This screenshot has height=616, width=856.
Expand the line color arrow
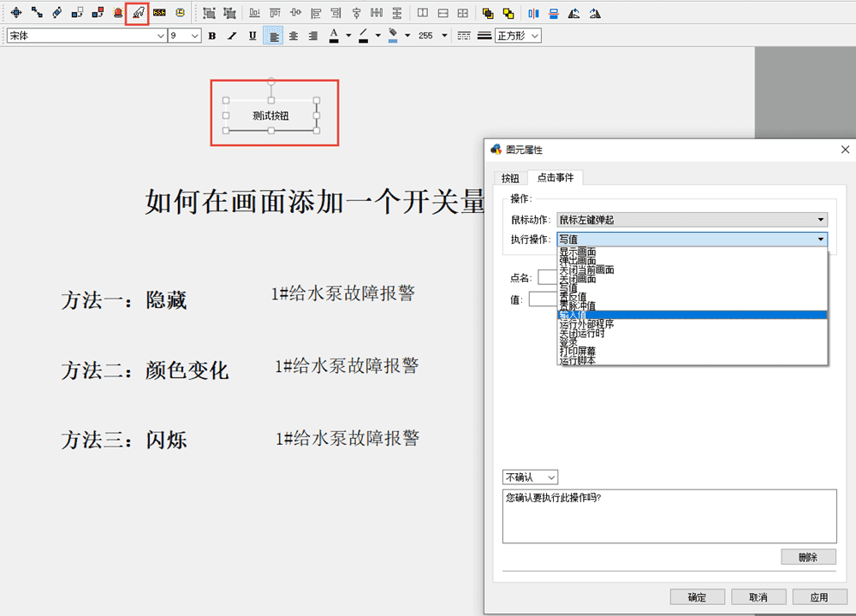[x=377, y=35]
